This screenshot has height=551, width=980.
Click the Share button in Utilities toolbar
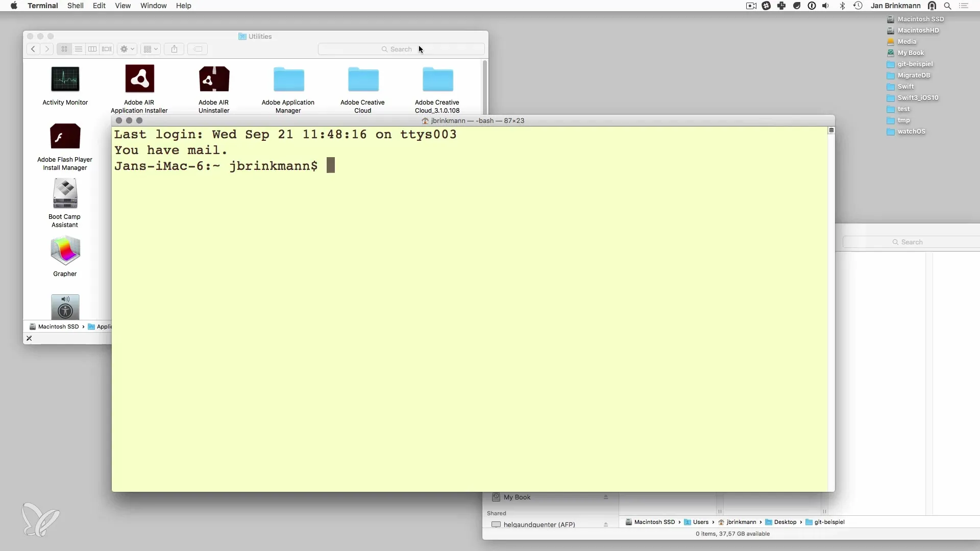tap(174, 49)
